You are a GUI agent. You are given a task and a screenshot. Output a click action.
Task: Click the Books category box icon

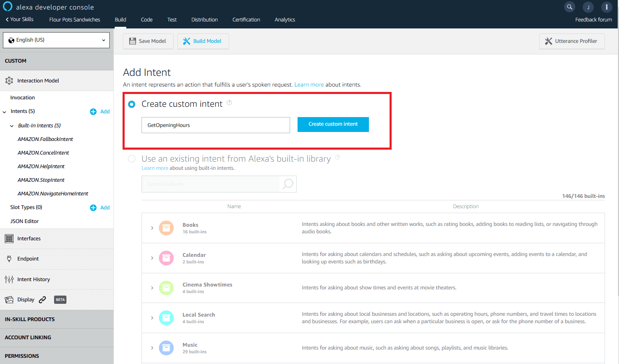[x=166, y=228]
